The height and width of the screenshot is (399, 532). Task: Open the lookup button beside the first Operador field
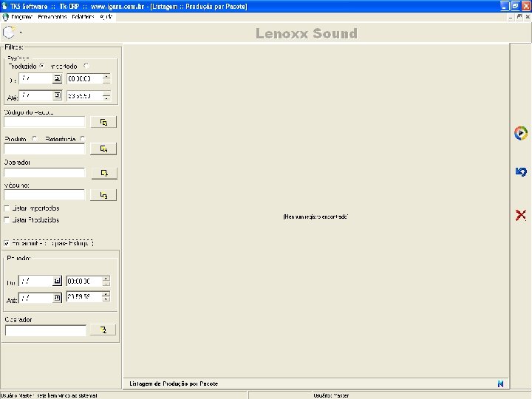104,173
